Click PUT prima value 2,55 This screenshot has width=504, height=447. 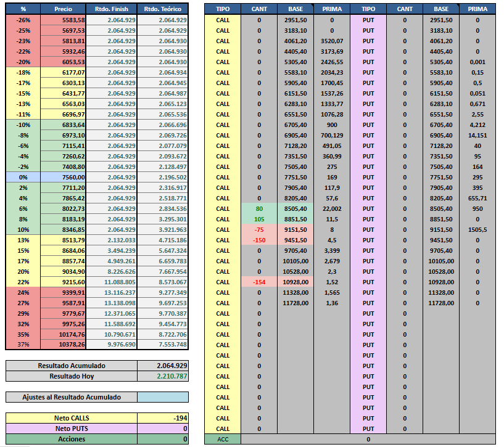[x=477, y=115]
